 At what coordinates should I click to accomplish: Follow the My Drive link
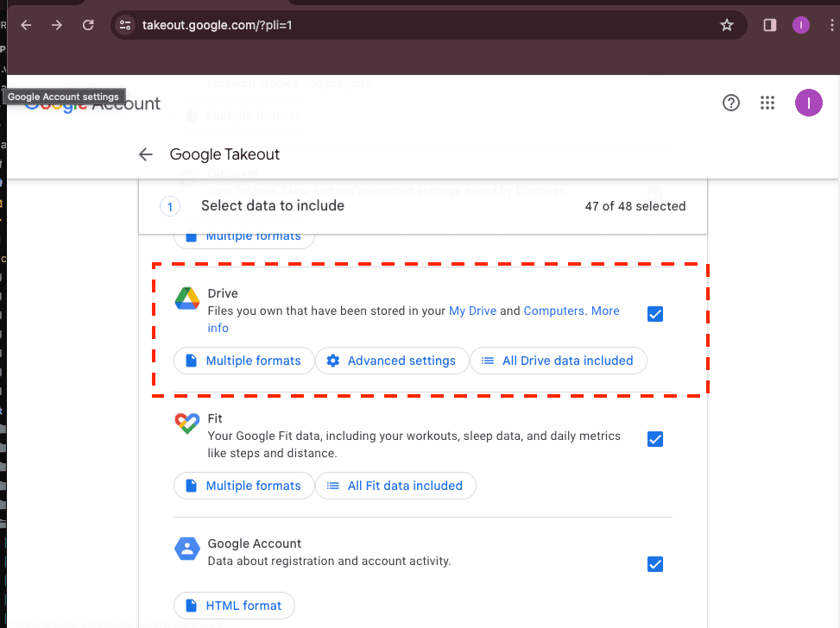[472, 311]
